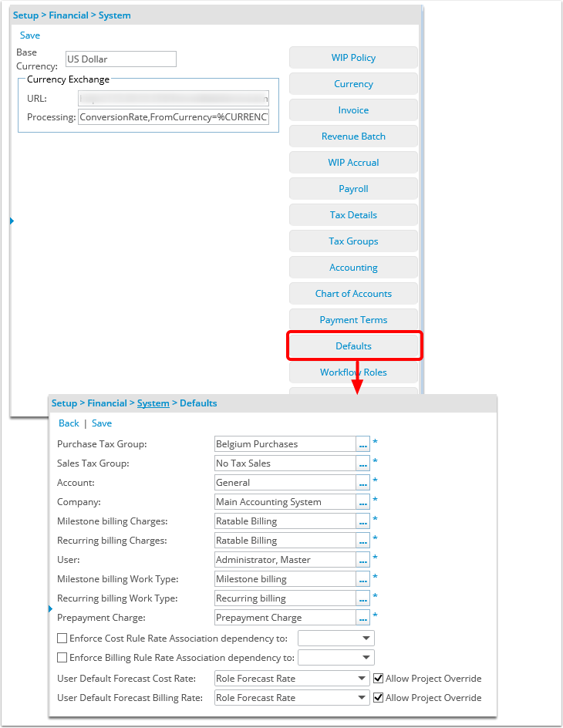Image resolution: width=563 pixels, height=728 pixels.
Task: Open Billing Rule Rate dependency dropdown
Action: (336, 657)
